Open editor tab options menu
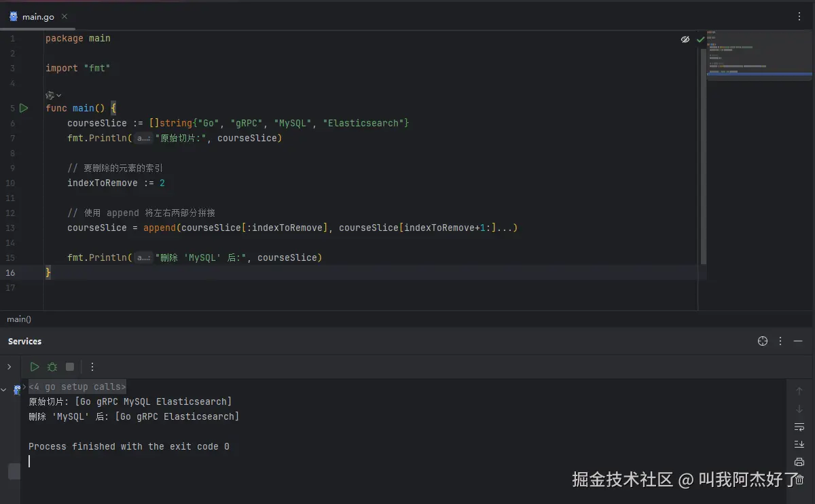 (x=799, y=16)
